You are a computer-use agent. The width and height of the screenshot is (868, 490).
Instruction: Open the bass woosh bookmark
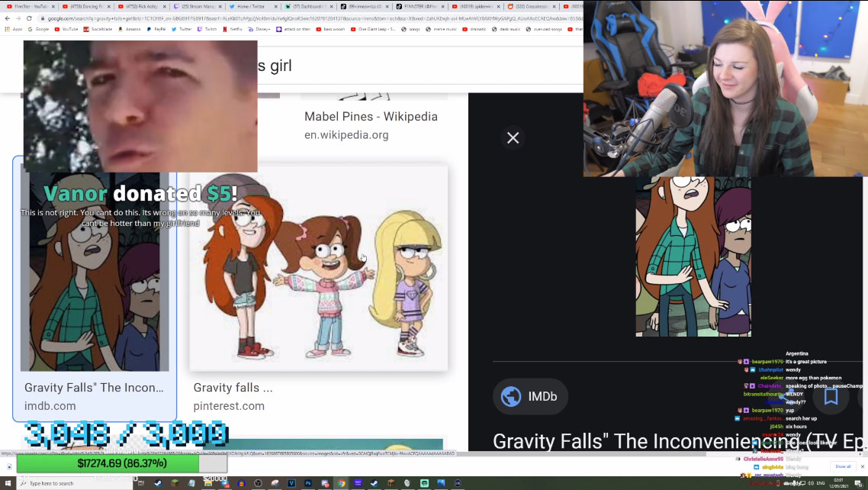click(330, 29)
